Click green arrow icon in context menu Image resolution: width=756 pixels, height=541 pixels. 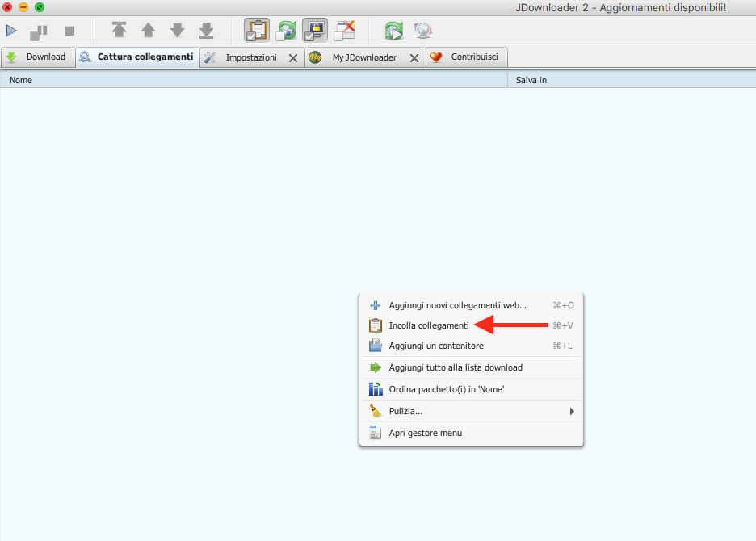pyautogui.click(x=375, y=367)
